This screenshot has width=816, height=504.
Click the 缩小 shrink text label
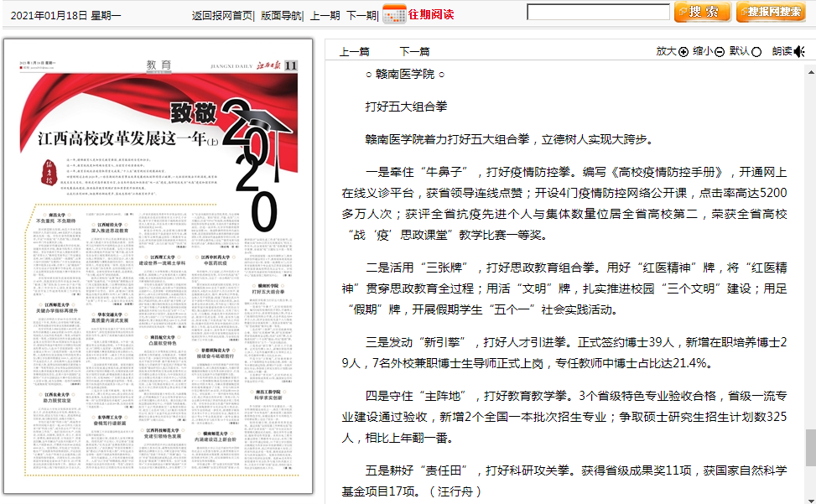tap(703, 51)
